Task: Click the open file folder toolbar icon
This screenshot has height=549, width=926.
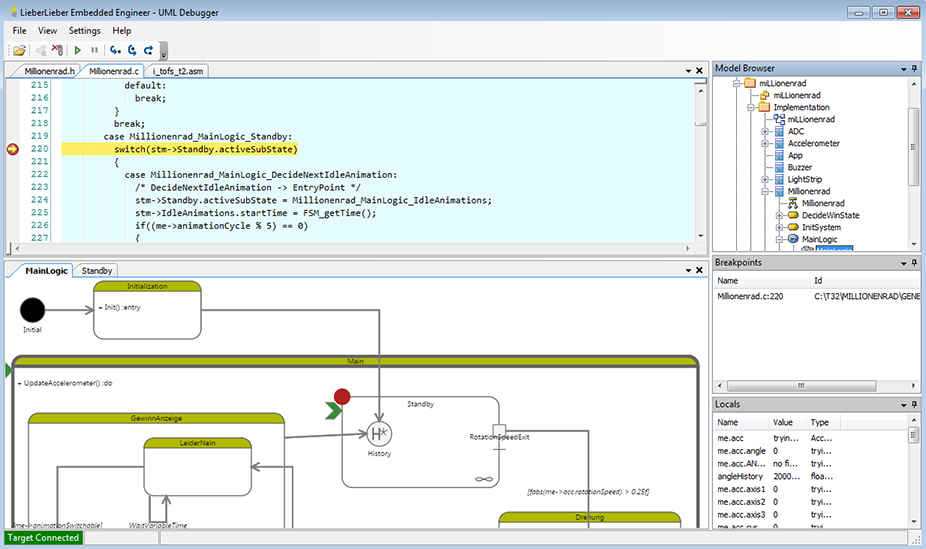Action: 19,51
